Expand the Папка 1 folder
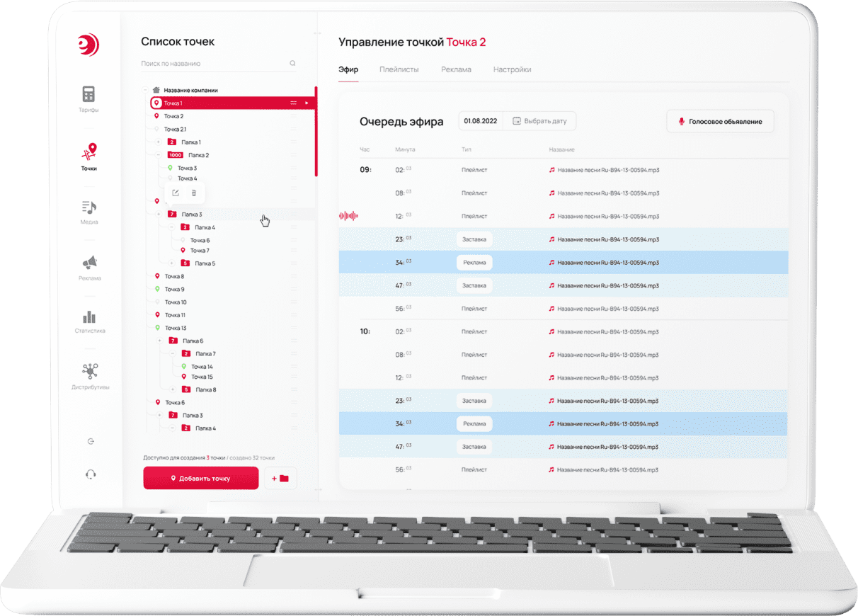Image resolution: width=858 pixels, height=616 pixels. [158, 142]
